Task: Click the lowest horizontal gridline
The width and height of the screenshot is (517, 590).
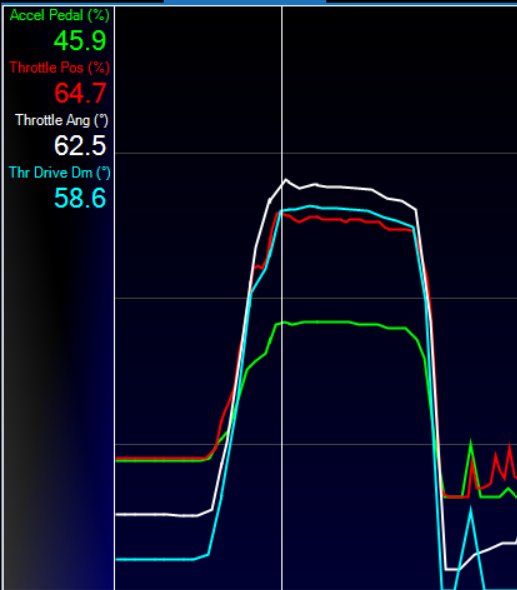Action: pyautogui.click(x=316, y=444)
